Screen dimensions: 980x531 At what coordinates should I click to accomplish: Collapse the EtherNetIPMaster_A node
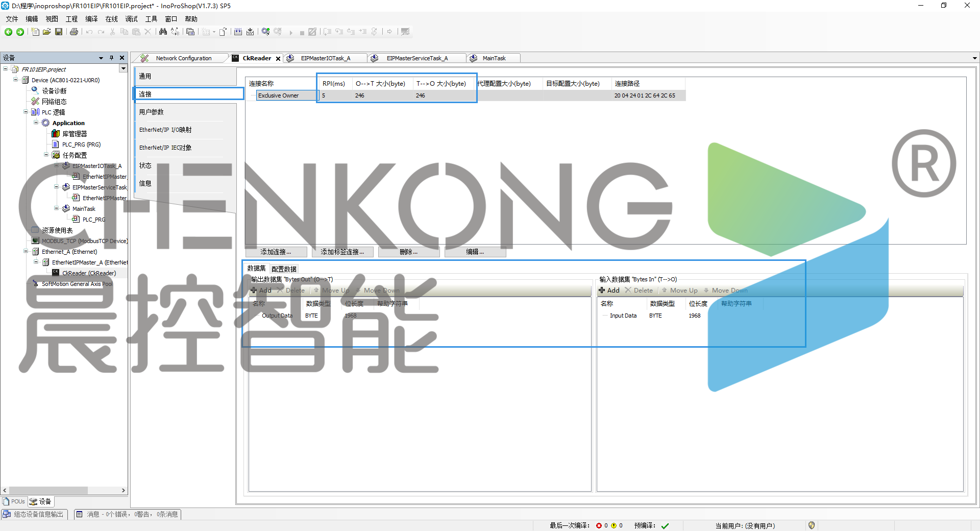pyautogui.click(x=36, y=262)
